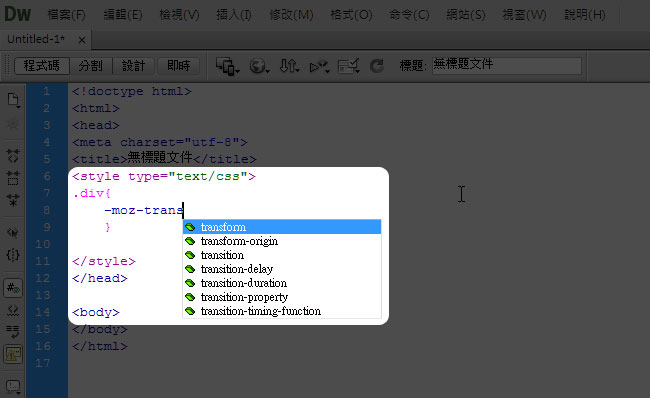
Task: Close the Untitled-1 document tab
Action: tap(82, 40)
